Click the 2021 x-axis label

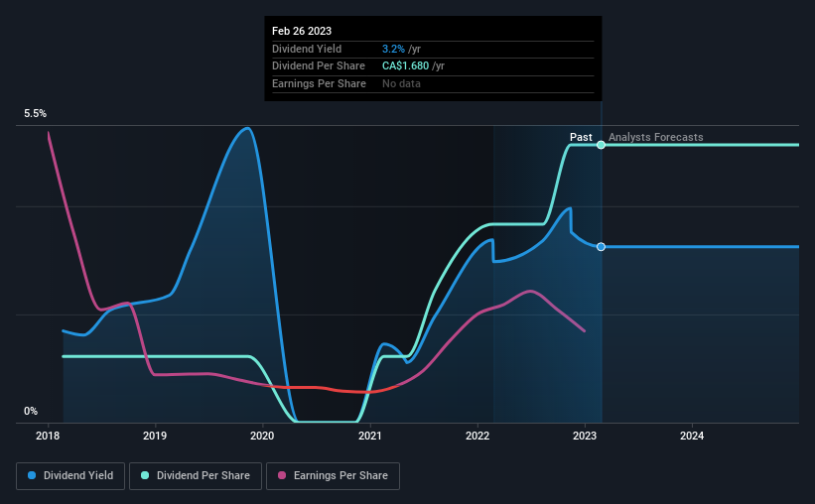pyautogui.click(x=369, y=436)
